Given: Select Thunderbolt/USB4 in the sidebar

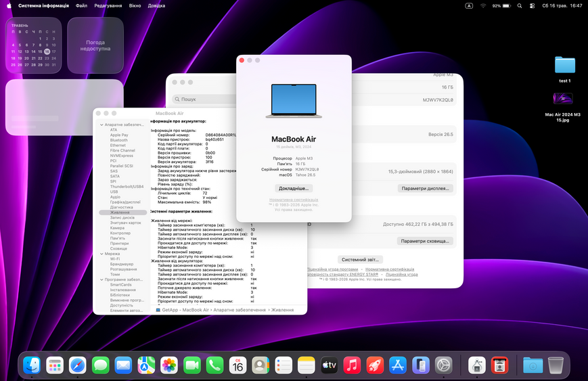Looking at the screenshot, I should [x=127, y=187].
